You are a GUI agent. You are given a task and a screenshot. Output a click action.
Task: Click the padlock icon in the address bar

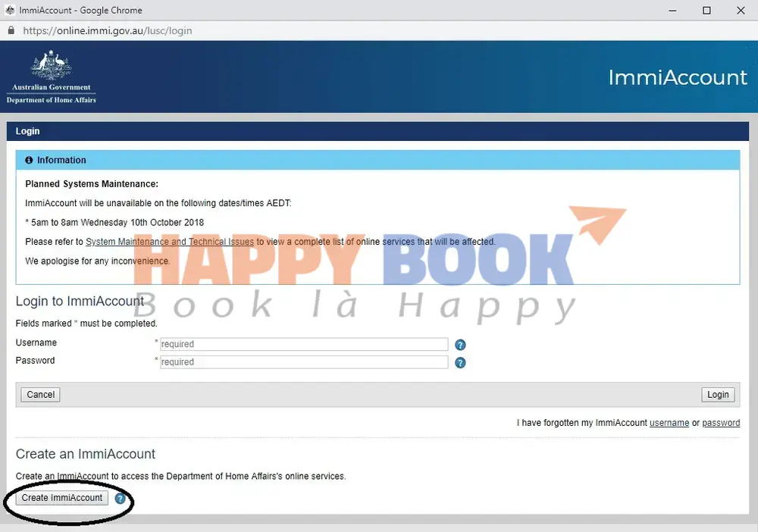click(x=11, y=31)
